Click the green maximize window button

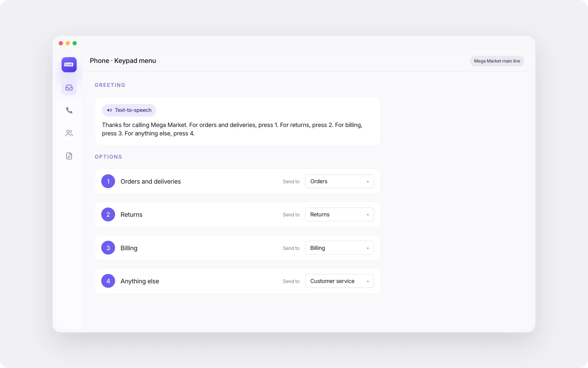(75, 43)
